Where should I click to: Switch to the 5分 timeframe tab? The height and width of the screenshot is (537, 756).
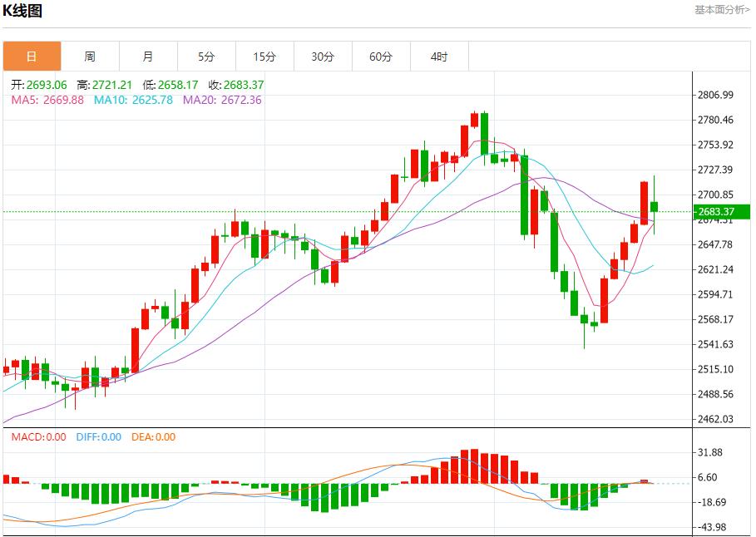coord(206,57)
